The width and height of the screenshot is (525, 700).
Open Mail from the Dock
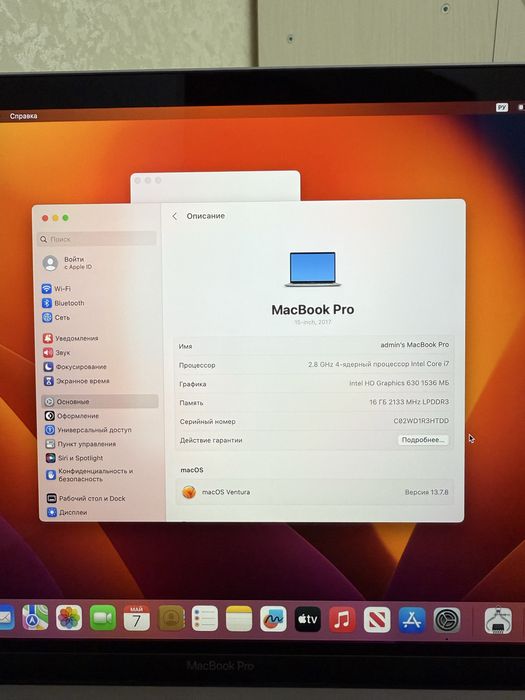(x=6, y=617)
